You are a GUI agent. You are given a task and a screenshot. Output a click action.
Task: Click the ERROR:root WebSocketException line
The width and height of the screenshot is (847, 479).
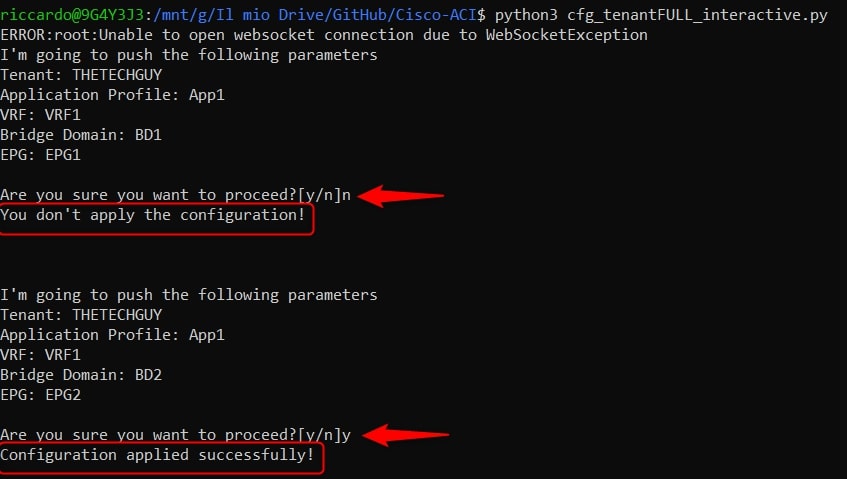pos(324,35)
